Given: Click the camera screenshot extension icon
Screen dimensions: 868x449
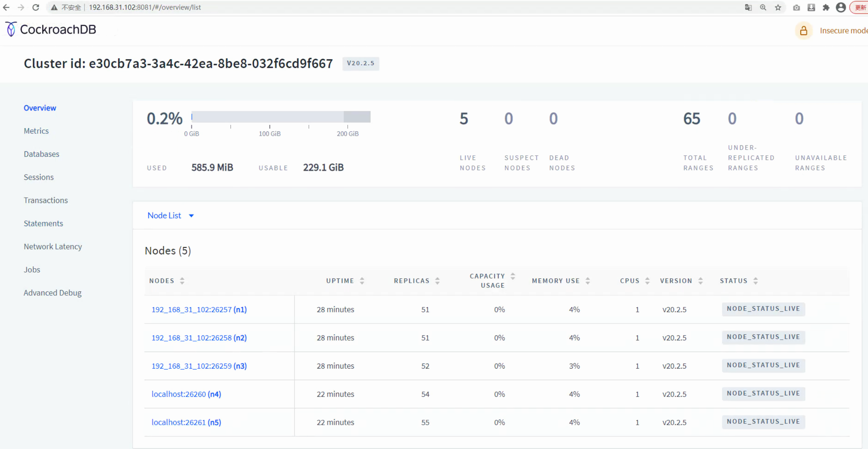Looking at the screenshot, I should coord(796,7).
